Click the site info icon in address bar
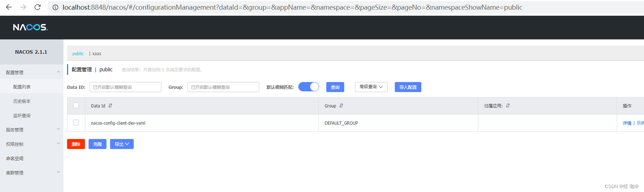 55,7
